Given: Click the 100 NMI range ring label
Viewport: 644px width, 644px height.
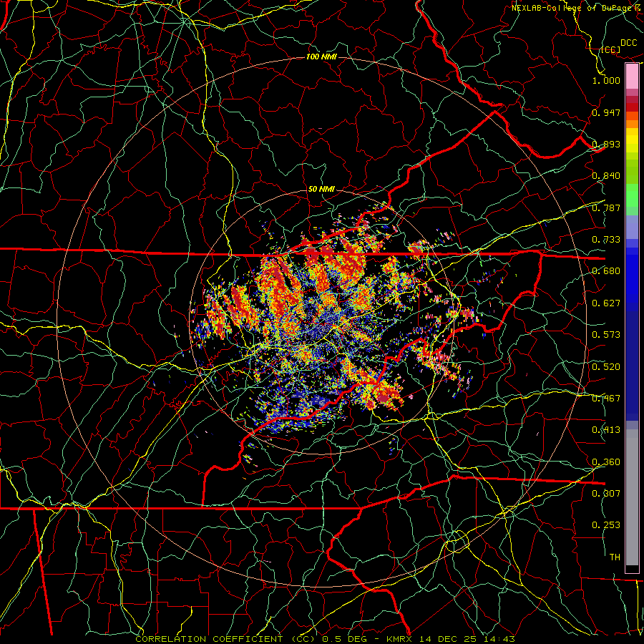Looking at the screenshot, I should (x=321, y=57).
